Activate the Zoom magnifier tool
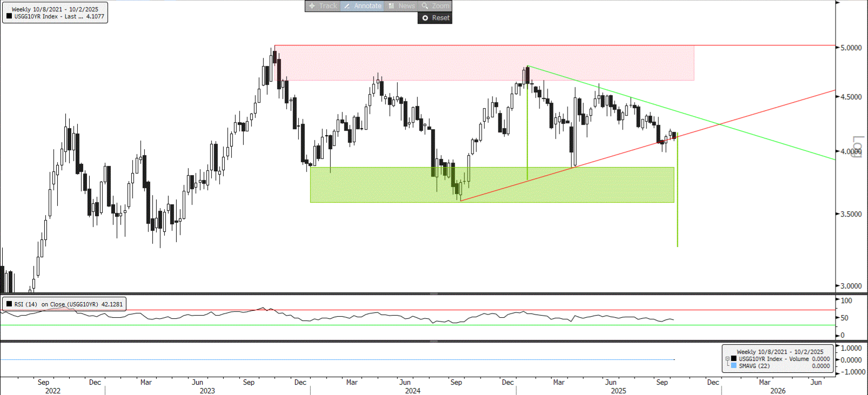 [435, 6]
